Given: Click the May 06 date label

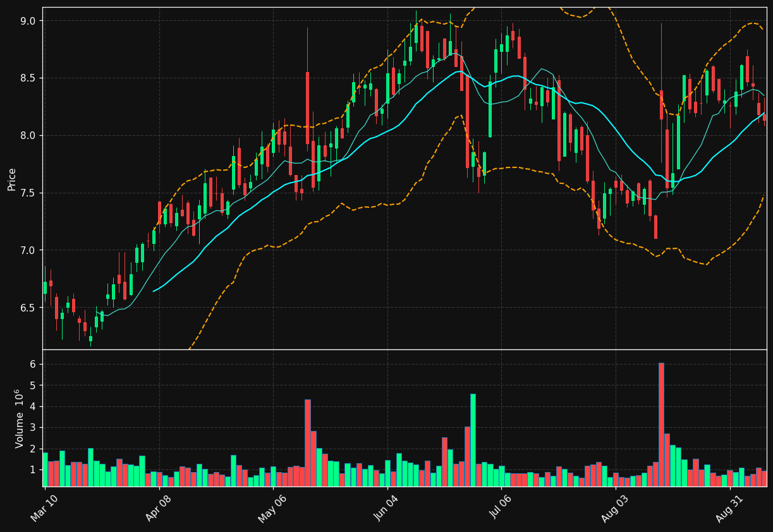Looking at the screenshot, I should pyautogui.click(x=272, y=508).
